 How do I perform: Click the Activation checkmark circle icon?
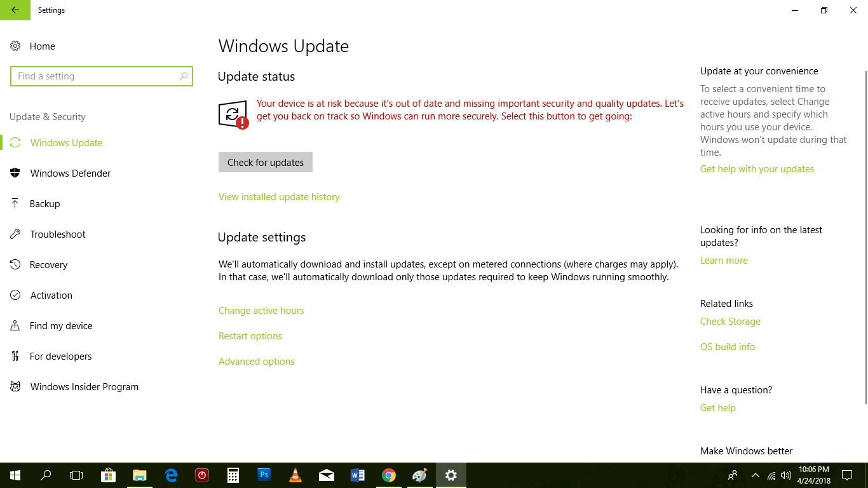click(x=15, y=295)
